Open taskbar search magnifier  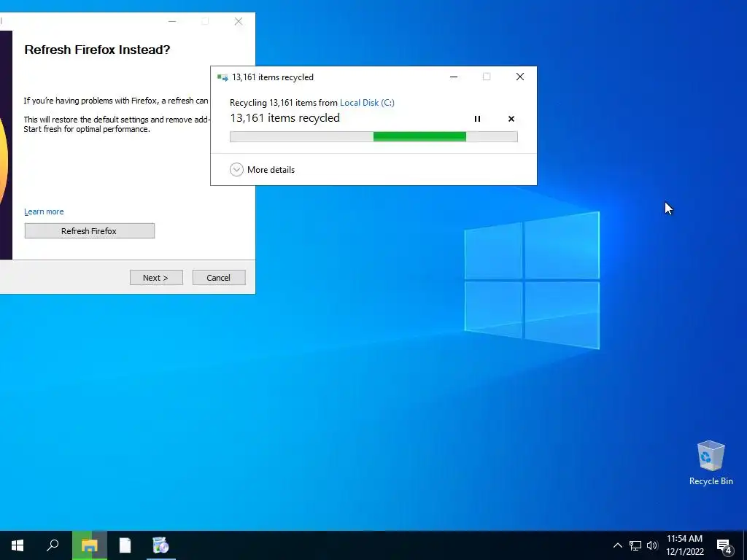53,545
